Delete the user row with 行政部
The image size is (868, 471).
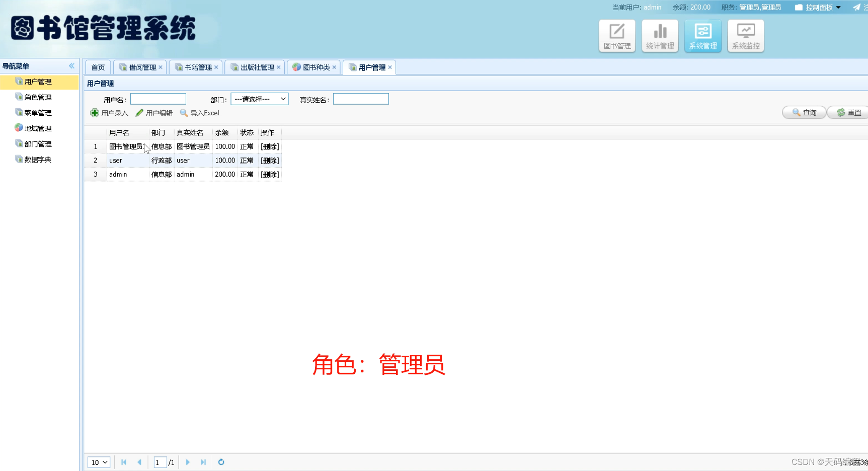point(270,161)
